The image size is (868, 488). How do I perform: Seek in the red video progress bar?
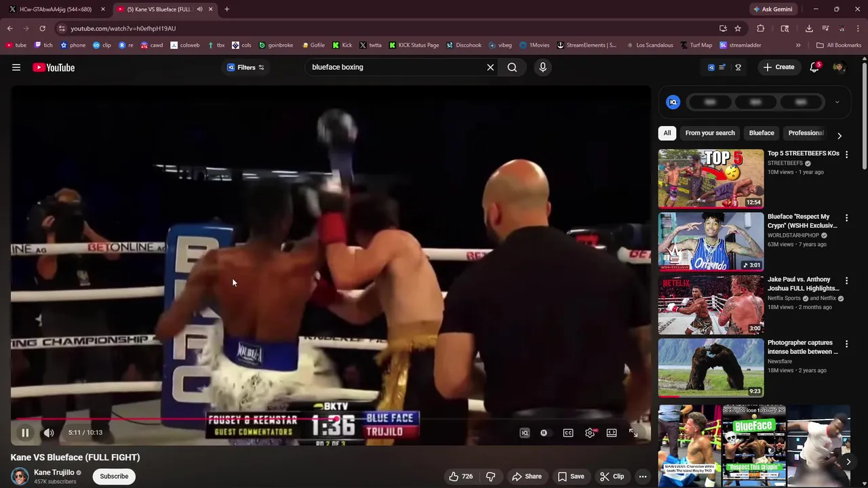(330, 419)
